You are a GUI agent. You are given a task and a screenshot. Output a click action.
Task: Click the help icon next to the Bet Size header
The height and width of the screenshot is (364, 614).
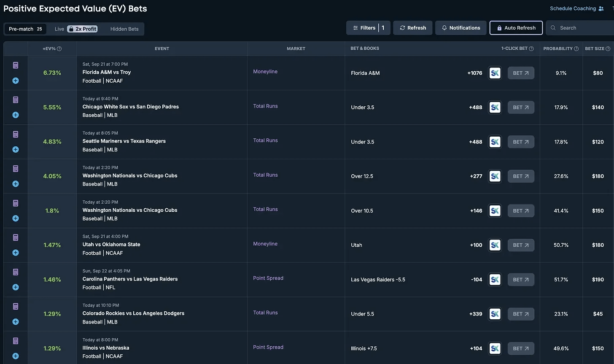609,49
